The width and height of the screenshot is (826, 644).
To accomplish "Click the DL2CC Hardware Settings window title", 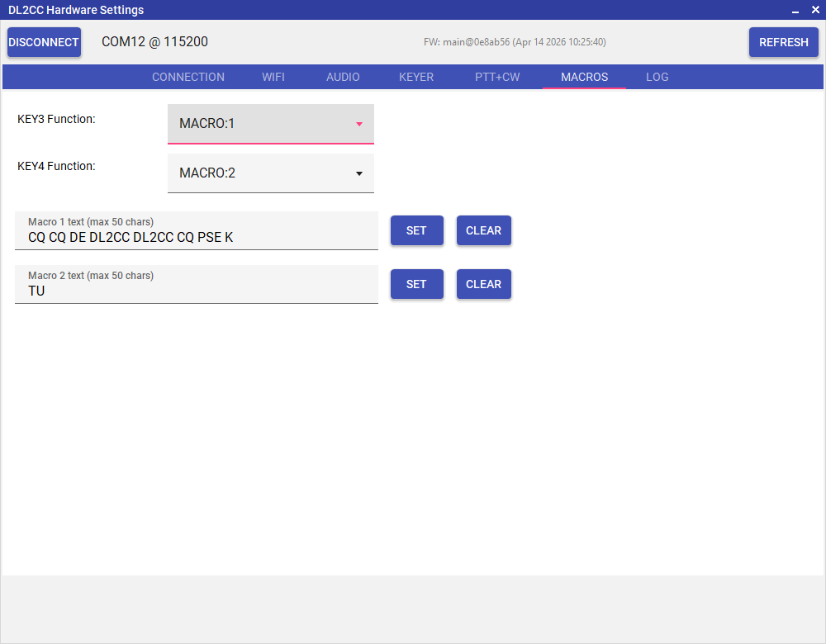I will click(76, 10).
